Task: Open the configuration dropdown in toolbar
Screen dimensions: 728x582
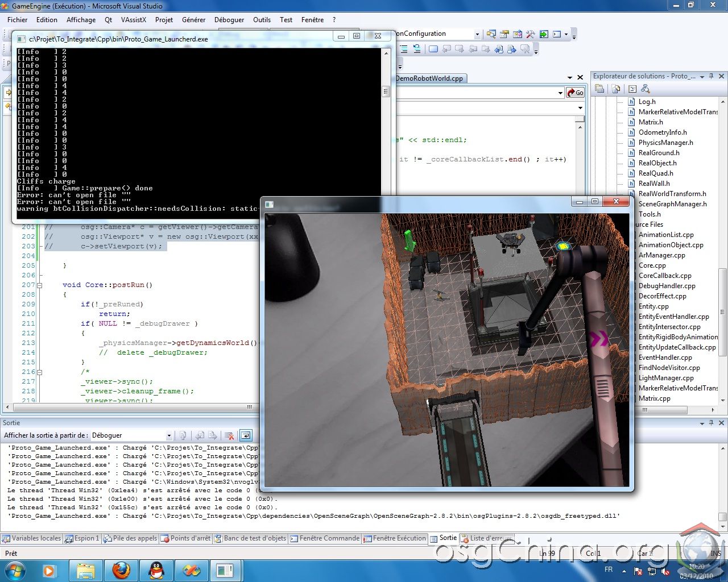Action: [477, 34]
